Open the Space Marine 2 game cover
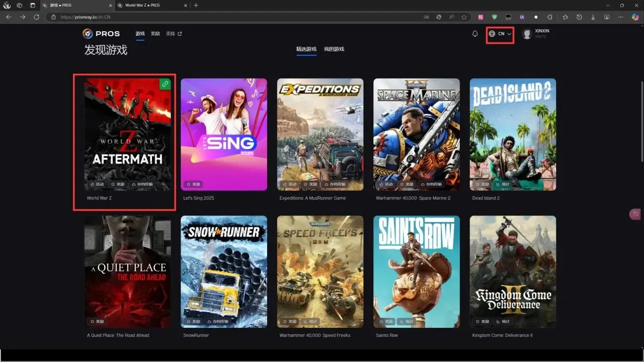Image resolution: width=644 pixels, height=362 pixels. click(x=417, y=134)
